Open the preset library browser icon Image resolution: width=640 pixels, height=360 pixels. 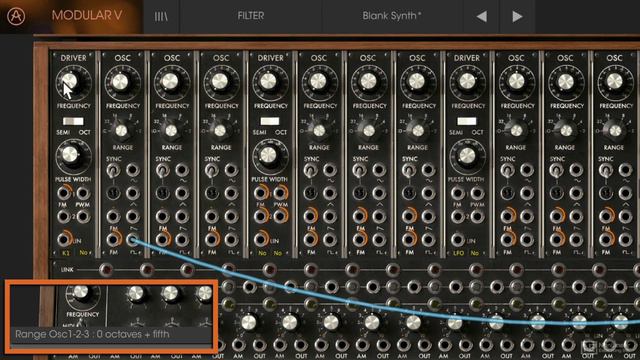click(161, 16)
